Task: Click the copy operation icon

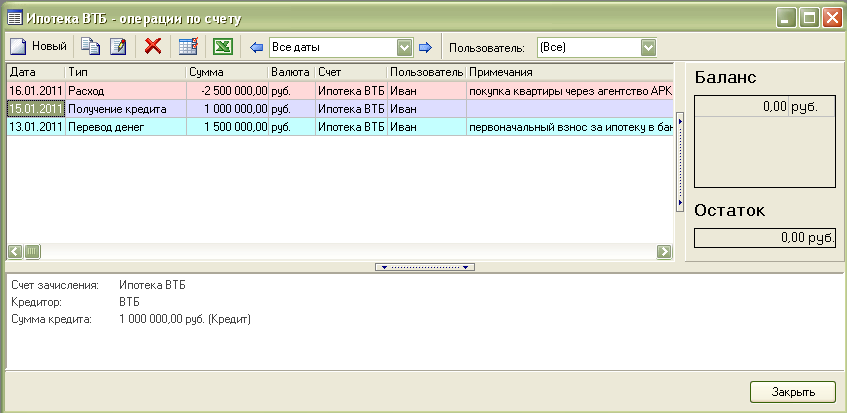Action: pyautogui.click(x=90, y=47)
